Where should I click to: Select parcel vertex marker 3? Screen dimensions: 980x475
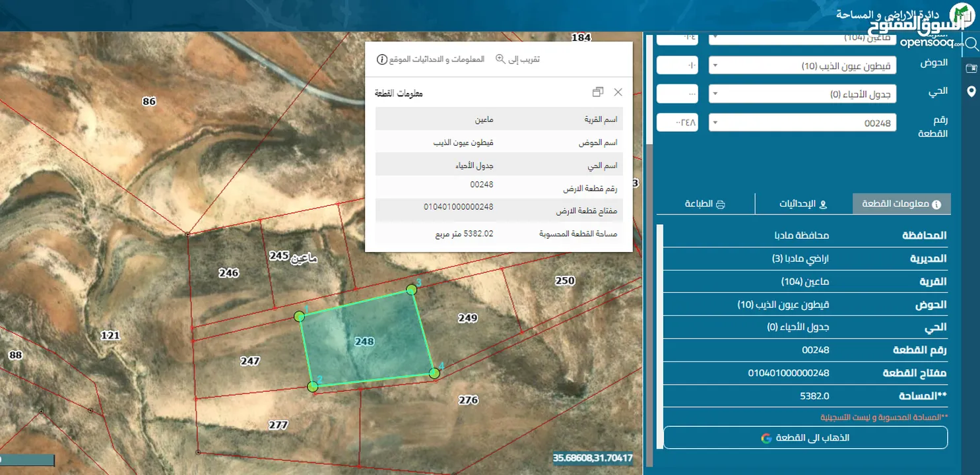[412, 289]
